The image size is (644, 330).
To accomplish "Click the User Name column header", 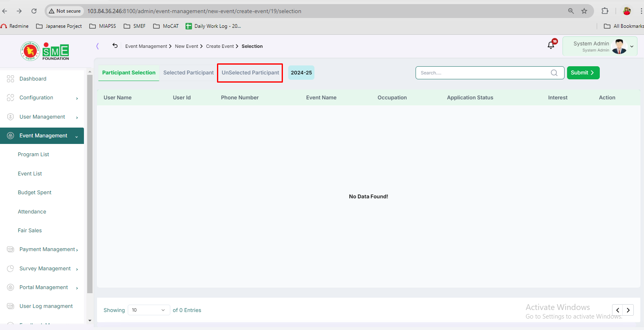I will [118, 98].
